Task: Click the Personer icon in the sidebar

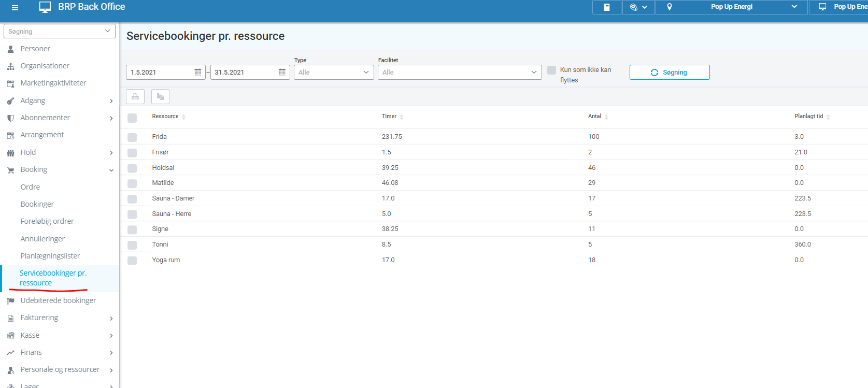Action: (10, 49)
